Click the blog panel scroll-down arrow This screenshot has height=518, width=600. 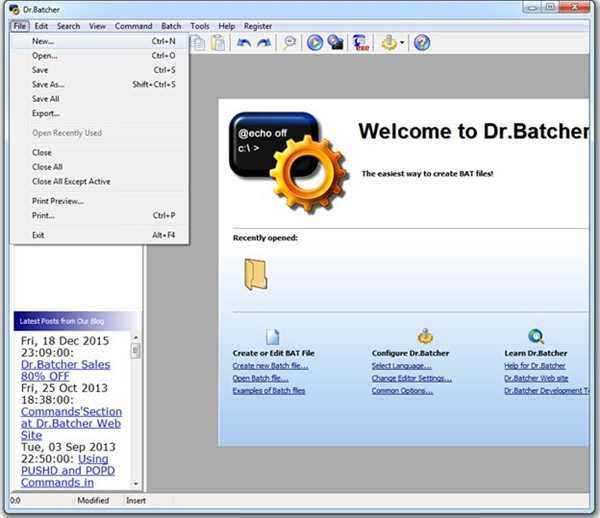135,484
